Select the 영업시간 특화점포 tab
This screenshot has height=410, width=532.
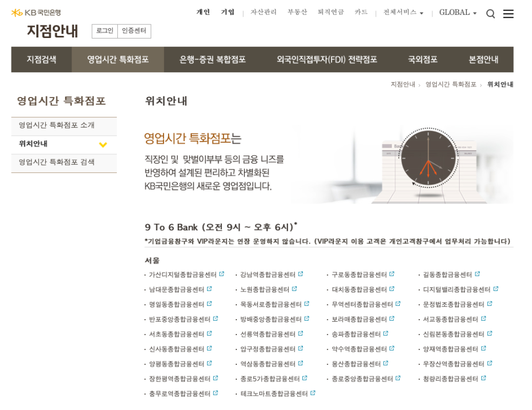(x=118, y=60)
